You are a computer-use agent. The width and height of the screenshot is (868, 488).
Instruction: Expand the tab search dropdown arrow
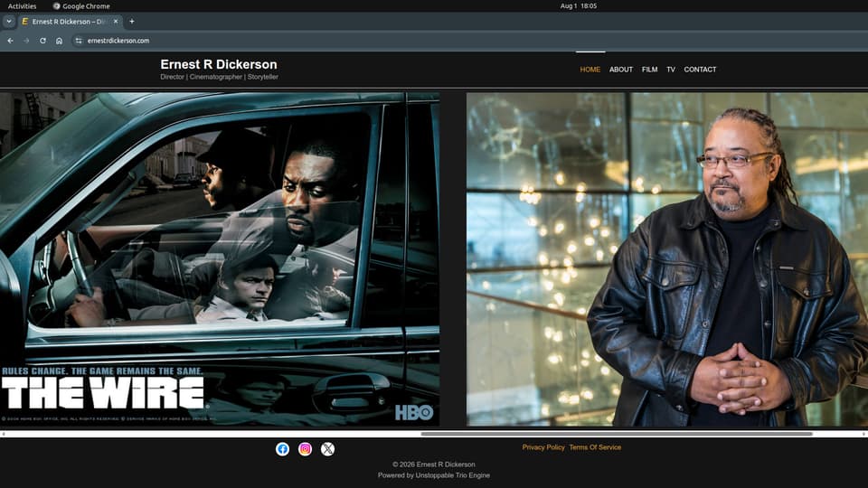pos(9,21)
